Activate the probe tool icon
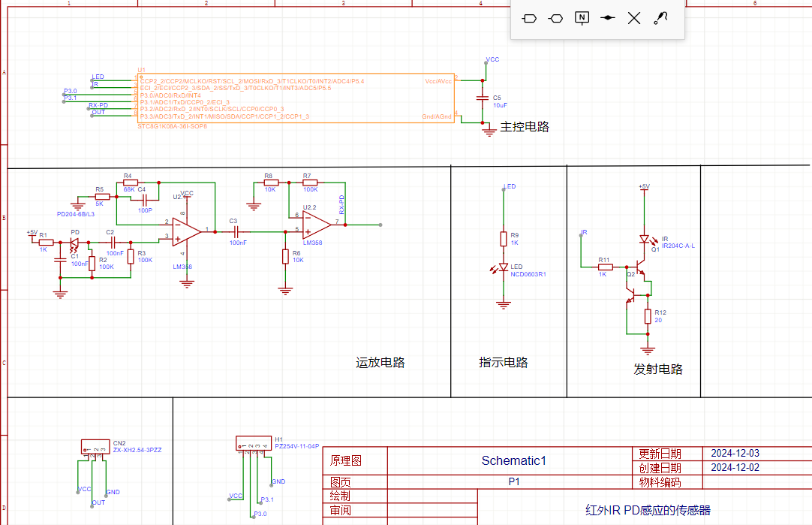812x525 pixels. pyautogui.click(x=660, y=18)
